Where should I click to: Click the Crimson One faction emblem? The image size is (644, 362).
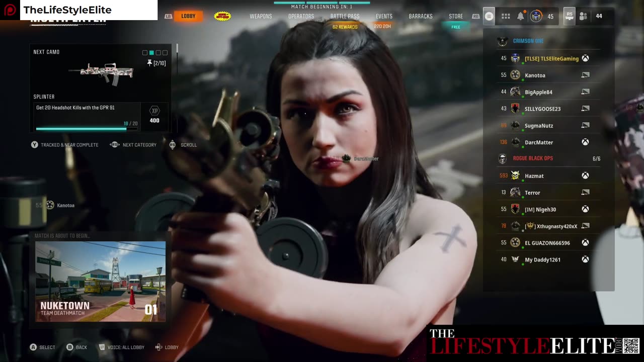click(x=502, y=41)
